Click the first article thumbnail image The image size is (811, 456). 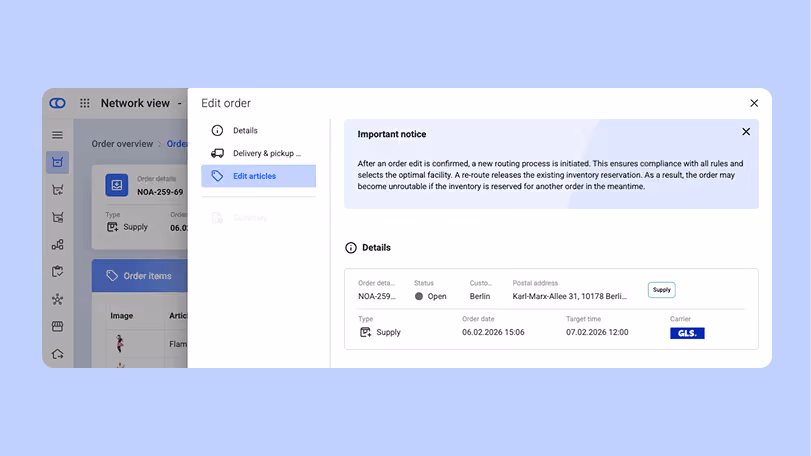120,343
